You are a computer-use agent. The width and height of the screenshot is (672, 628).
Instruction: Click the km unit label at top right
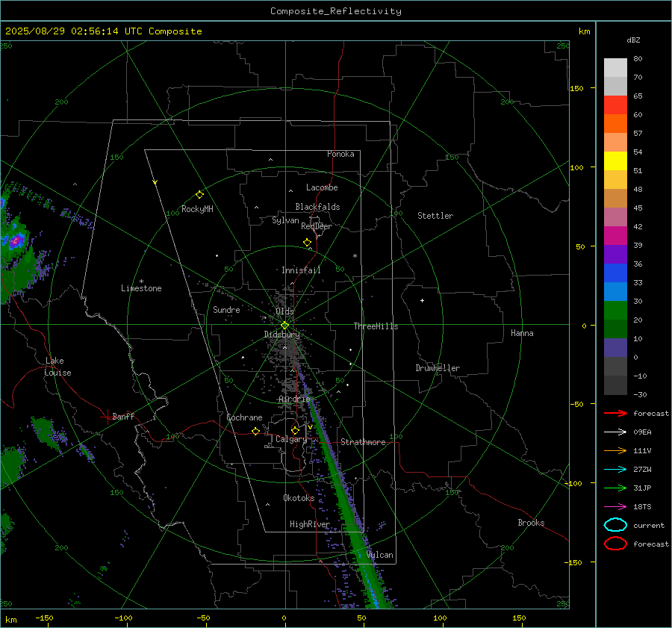(584, 31)
